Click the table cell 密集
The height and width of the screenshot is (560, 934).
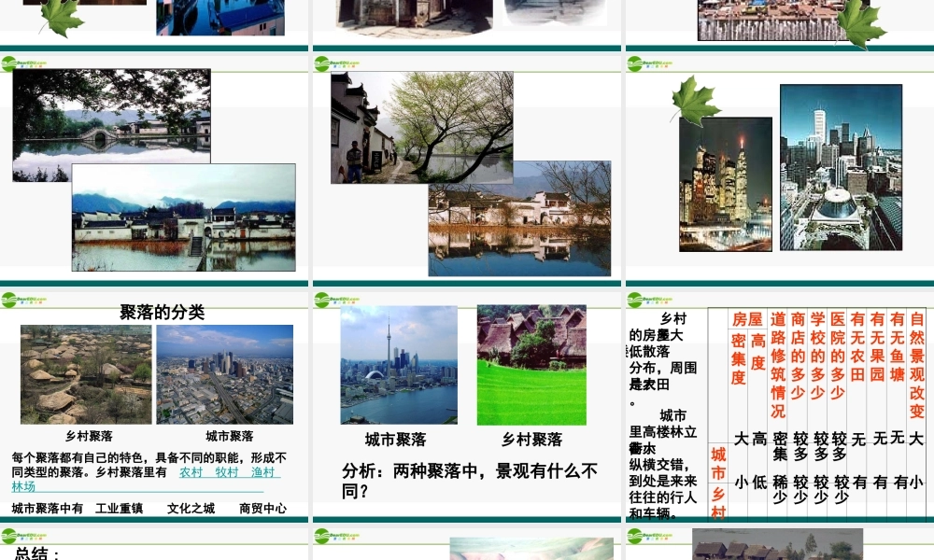click(780, 446)
